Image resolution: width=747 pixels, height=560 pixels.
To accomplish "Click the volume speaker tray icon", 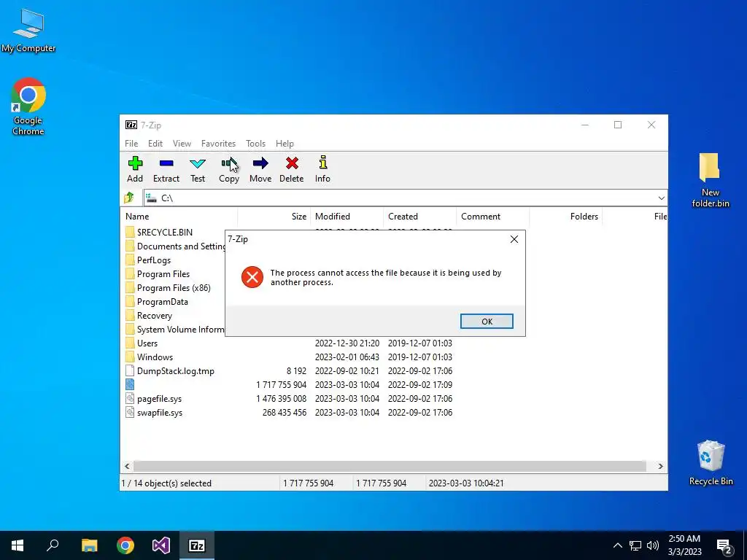I will [x=653, y=545].
